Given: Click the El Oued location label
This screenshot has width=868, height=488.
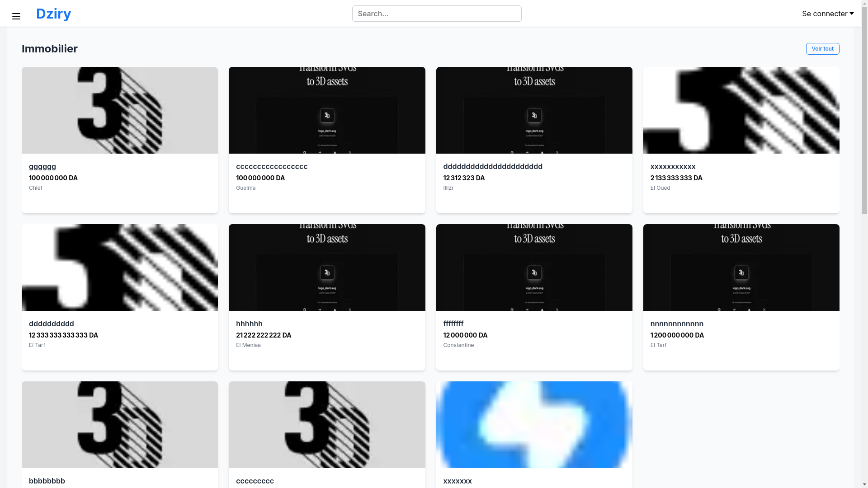Looking at the screenshot, I should (x=660, y=188).
